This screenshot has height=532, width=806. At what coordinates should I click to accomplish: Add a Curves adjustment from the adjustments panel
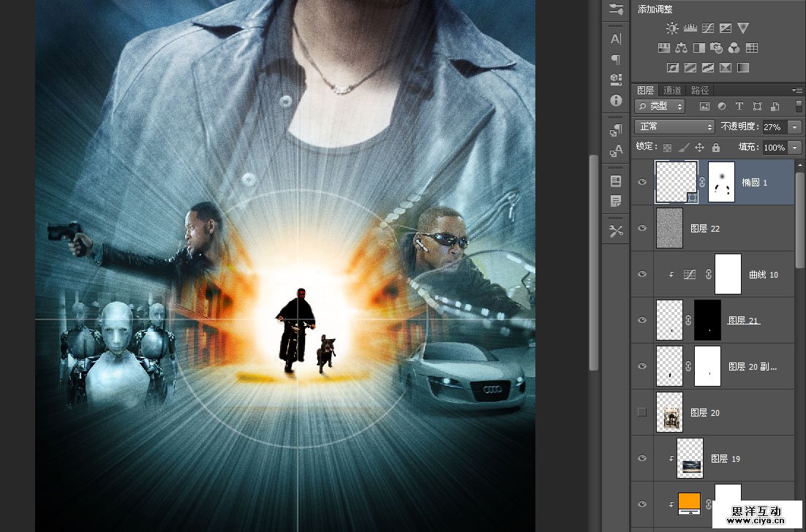point(708,28)
